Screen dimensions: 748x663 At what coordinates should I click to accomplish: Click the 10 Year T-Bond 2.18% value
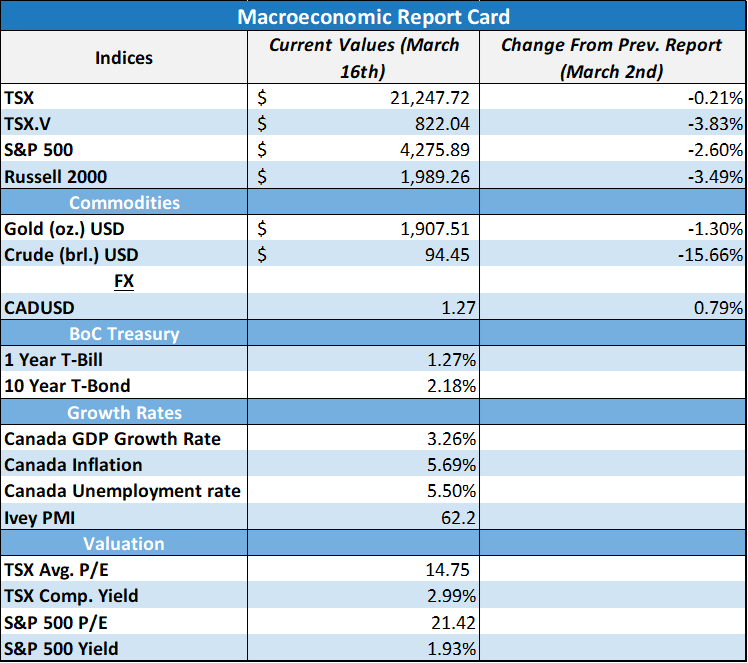(451, 386)
